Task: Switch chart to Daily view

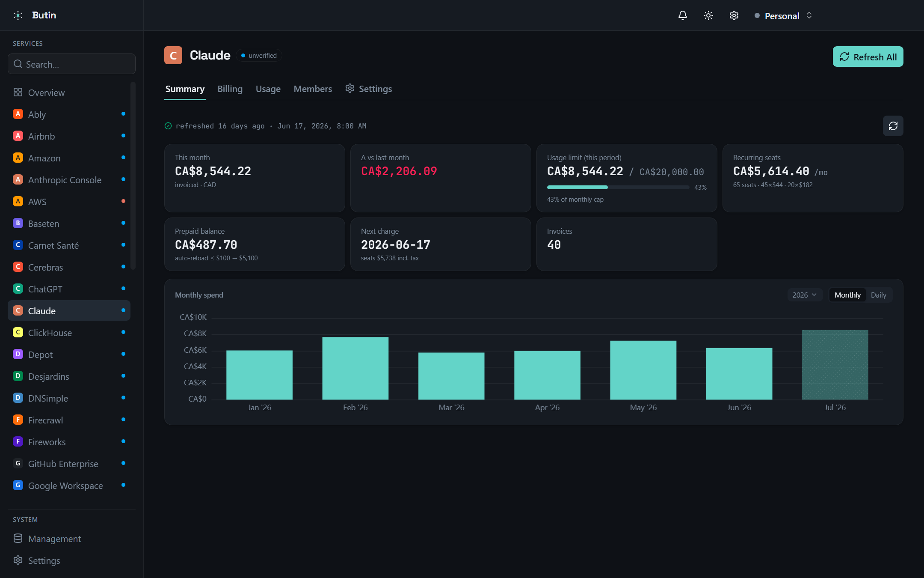Action: tap(879, 295)
